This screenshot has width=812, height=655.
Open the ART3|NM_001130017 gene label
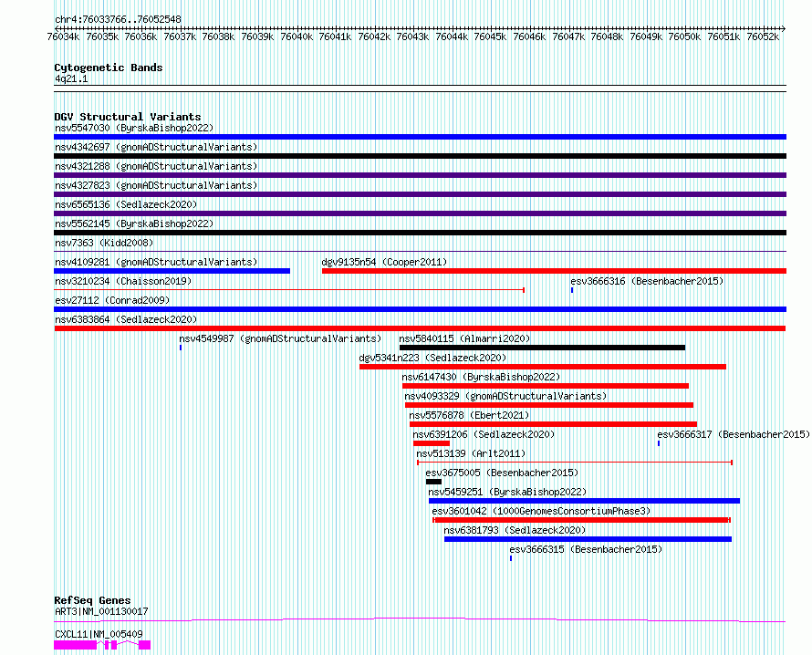101,611
